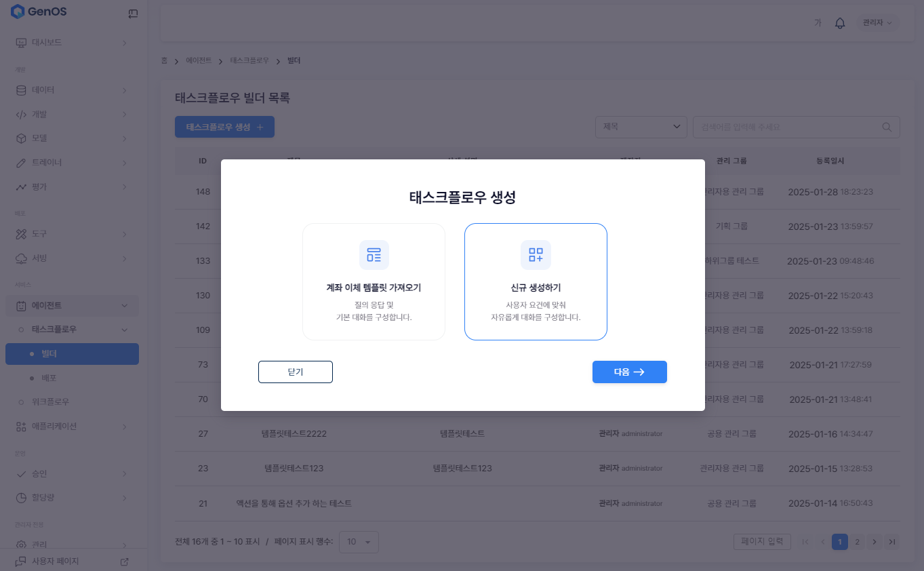Click the 다음 button
Screen dimensions: 924x571
tap(629, 372)
